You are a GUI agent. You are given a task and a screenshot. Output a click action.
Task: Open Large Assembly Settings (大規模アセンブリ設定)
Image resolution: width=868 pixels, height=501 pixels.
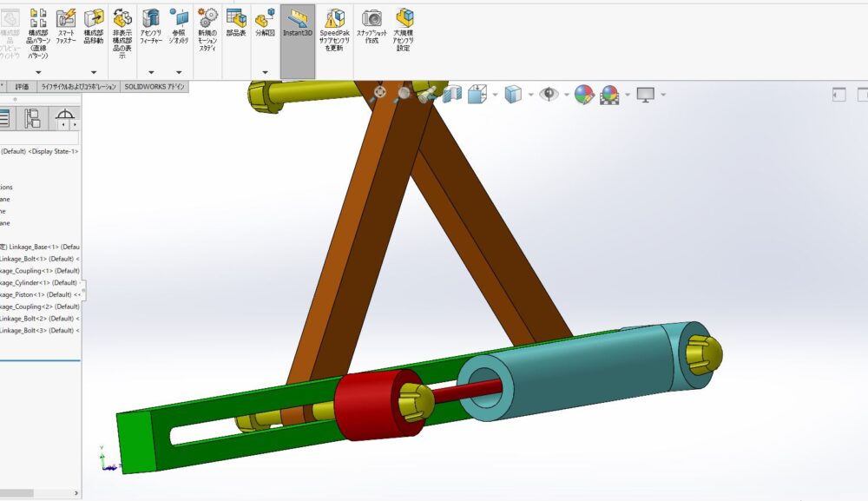(404, 30)
